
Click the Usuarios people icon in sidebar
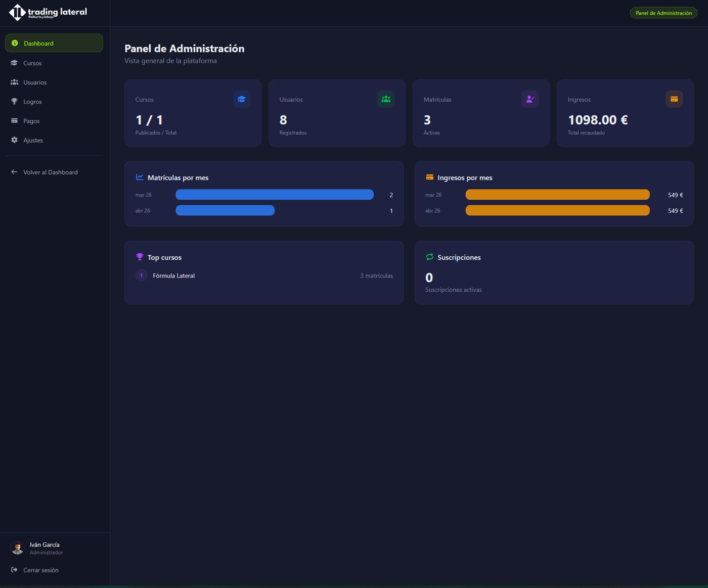pyautogui.click(x=14, y=82)
